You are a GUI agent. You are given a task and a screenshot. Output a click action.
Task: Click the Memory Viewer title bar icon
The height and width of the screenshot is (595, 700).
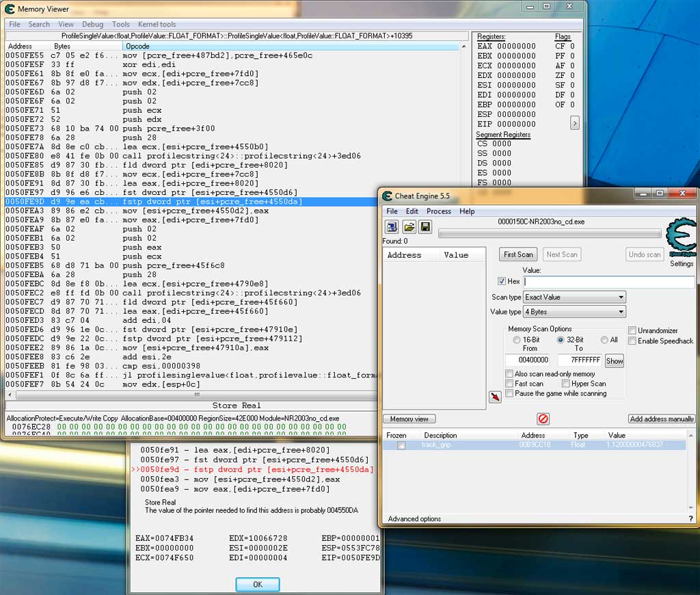10,9
